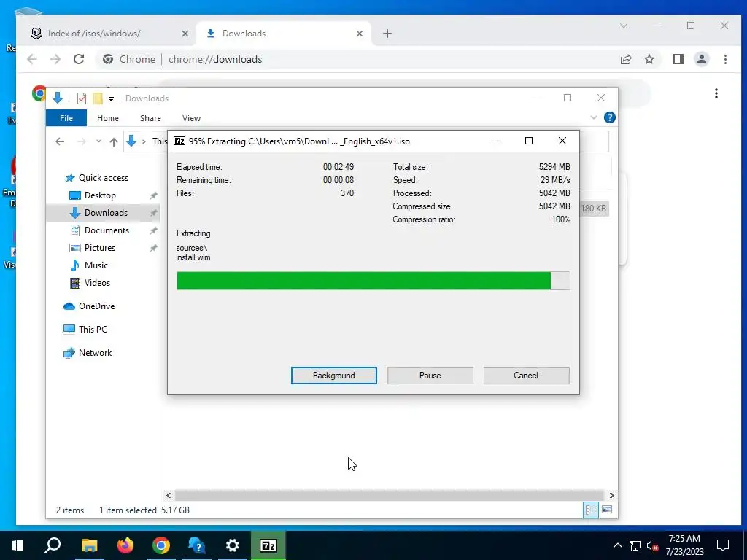Click the taskbar clock showing 7:25 AM
Screen dimensions: 747x560
(x=684, y=545)
